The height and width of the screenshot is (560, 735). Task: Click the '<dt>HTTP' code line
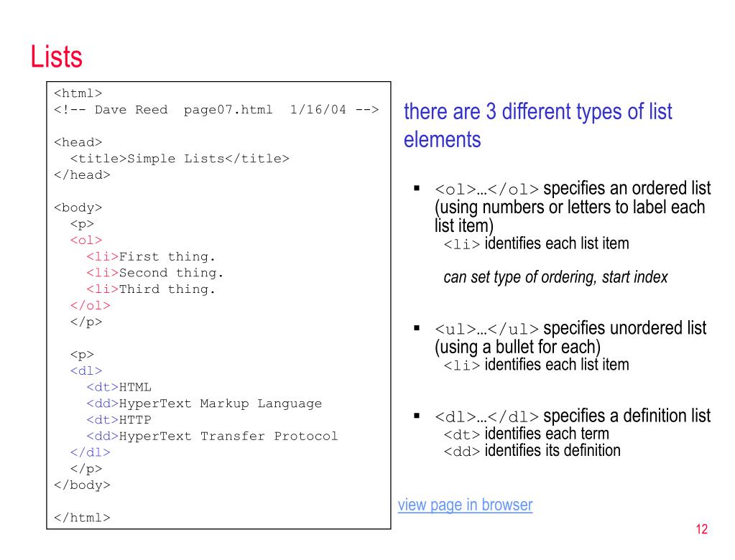point(119,420)
